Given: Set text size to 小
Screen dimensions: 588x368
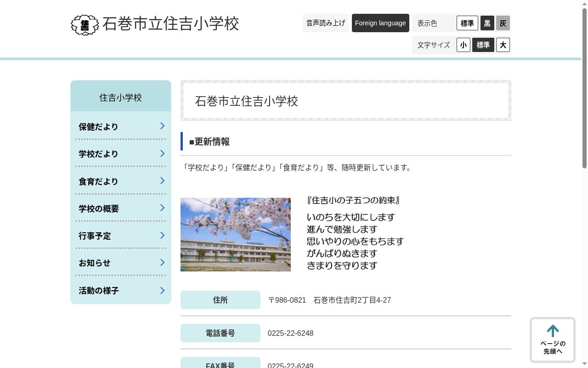Looking at the screenshot, I should point(464,45).
